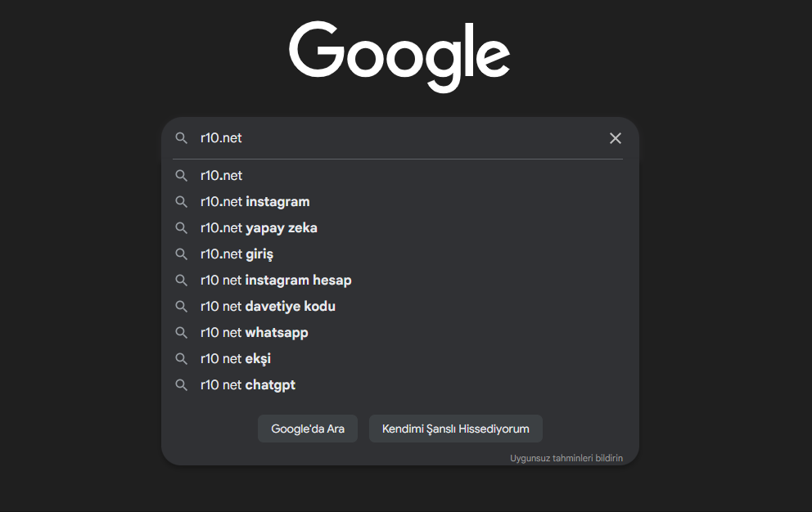Click the search icon beside "r10 net chatgpt"
Image resolution: width=812 pixels, height=512 pixels.
[182, 385]
